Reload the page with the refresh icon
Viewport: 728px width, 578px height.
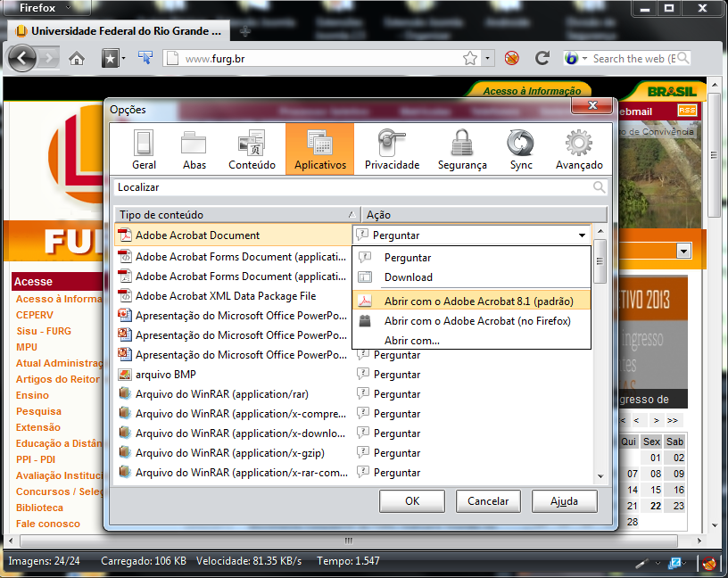click(x=542, y=59)
